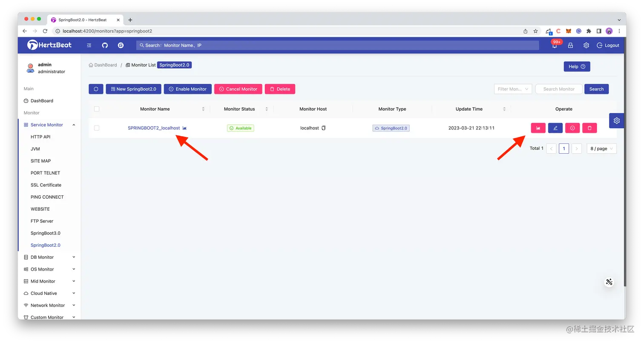Select HTTP API in sidebar
The height and width of the screenshot is (343, 644).
point(40,137)
